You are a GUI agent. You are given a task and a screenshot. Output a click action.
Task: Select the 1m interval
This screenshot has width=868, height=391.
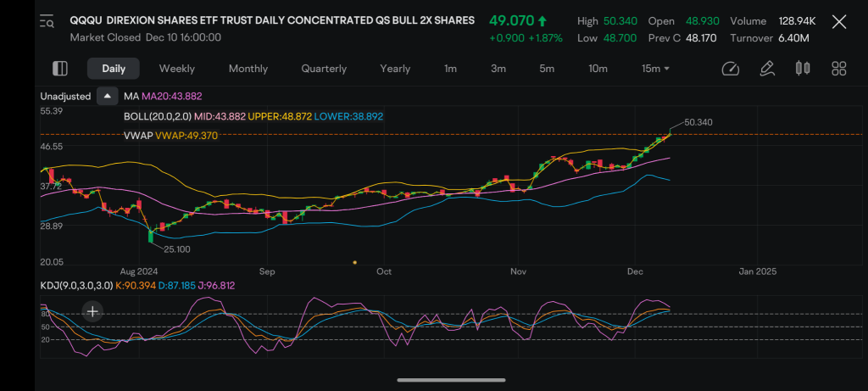click(450, 69)
